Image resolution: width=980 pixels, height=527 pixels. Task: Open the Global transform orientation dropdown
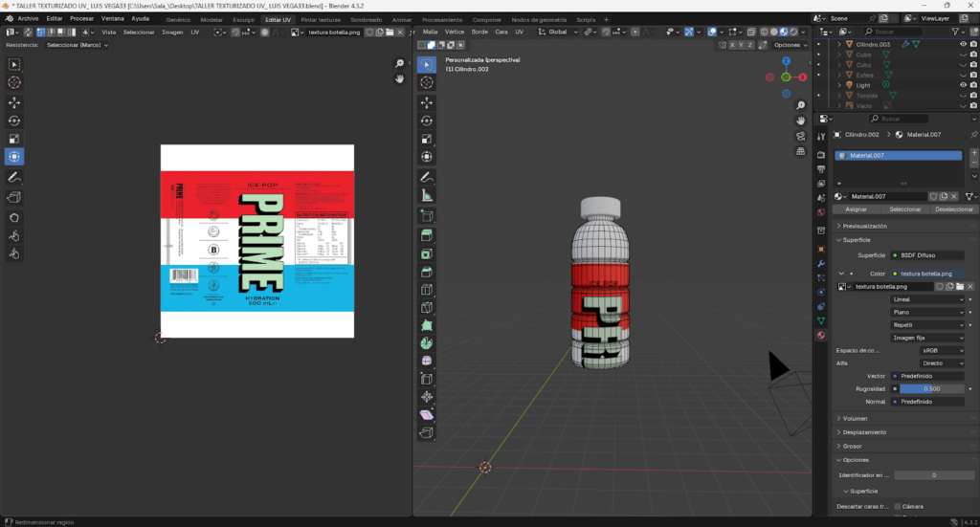pos(558,32)
